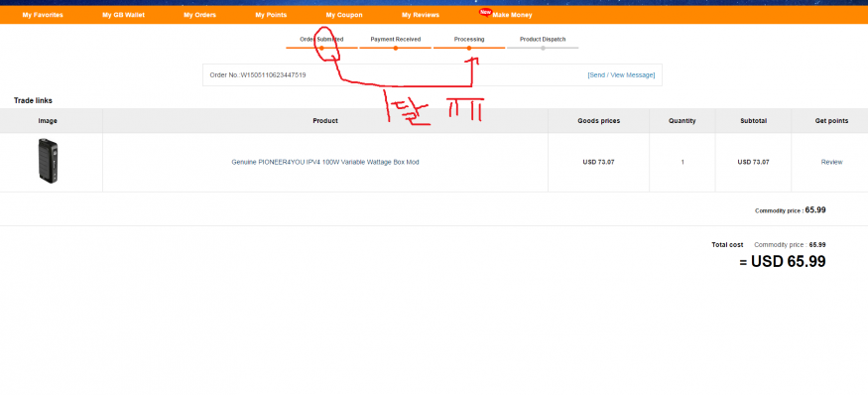Click the Subtotal column header
Viewport: 868px width, 395px height.
[x=753, y=121]
